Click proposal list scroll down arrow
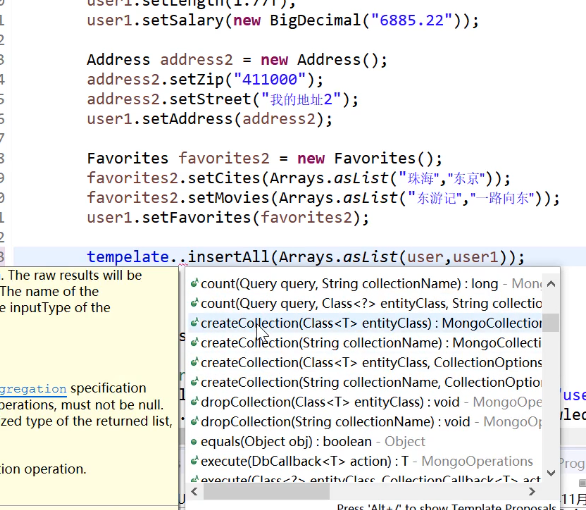The height and width of the screenshot is (510, 586). [x=551, y=473]
